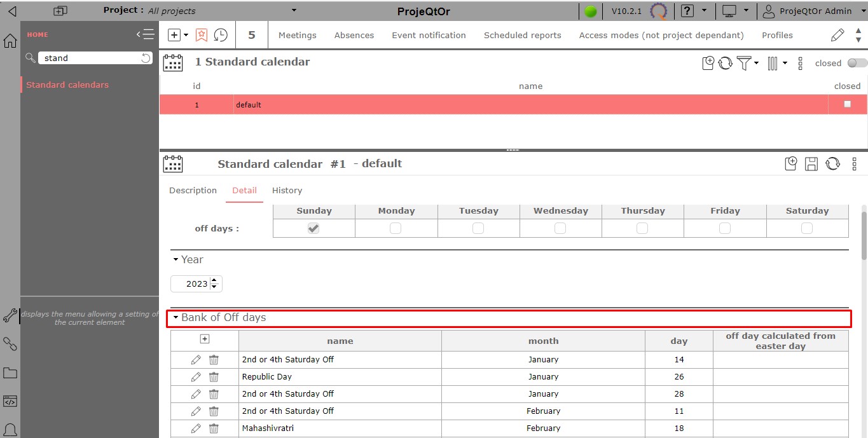Open the Project selector dropdown
The image size is (868, 438).
click(x=293, y=10)
